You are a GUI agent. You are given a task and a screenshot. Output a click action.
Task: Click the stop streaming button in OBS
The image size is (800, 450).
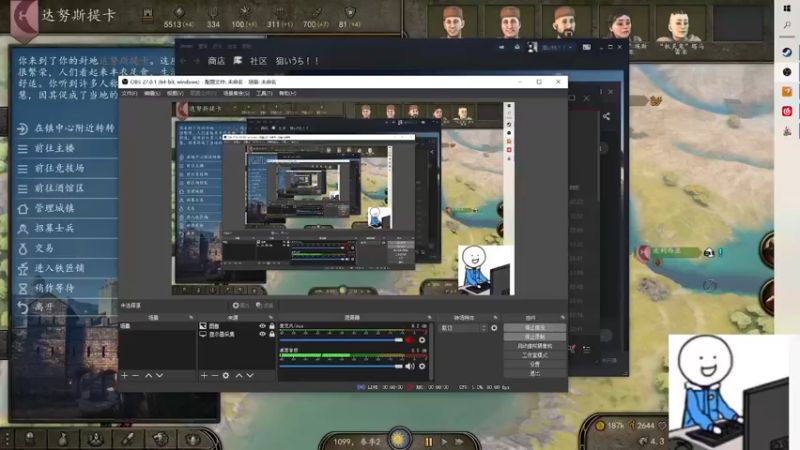[x=535, y=328]
